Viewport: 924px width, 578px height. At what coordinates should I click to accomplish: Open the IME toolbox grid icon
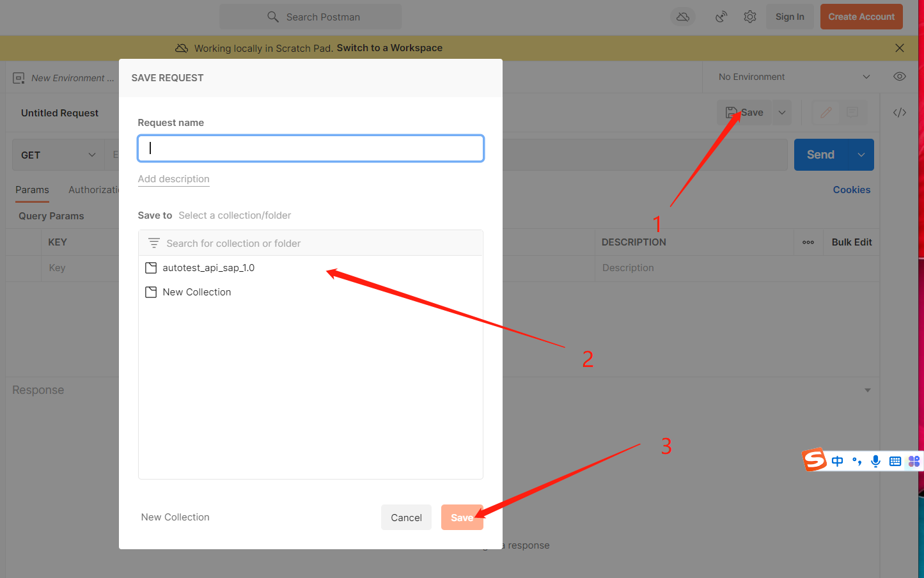pos(914,461)
